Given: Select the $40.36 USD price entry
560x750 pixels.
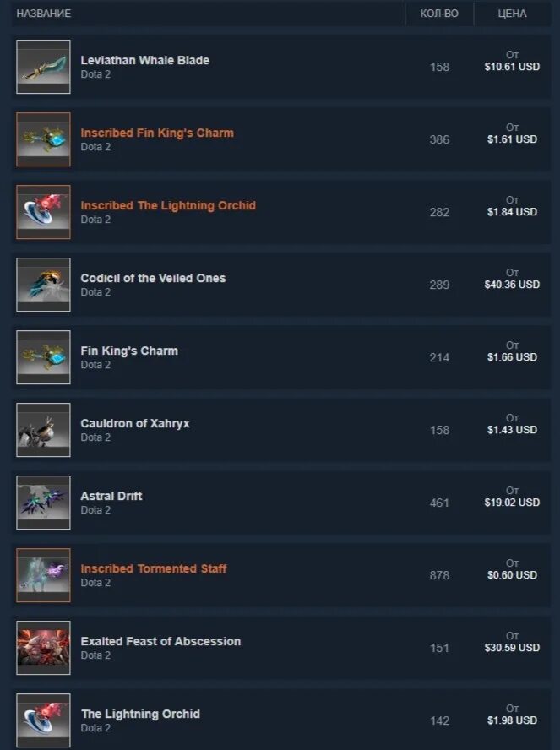Looking at the screenshot, I should pos(512,285).
